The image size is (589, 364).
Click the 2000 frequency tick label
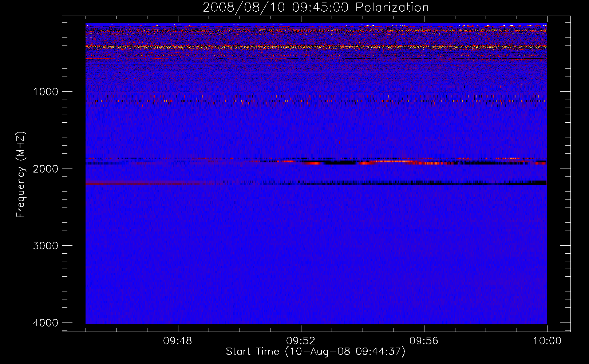[46, 169]
